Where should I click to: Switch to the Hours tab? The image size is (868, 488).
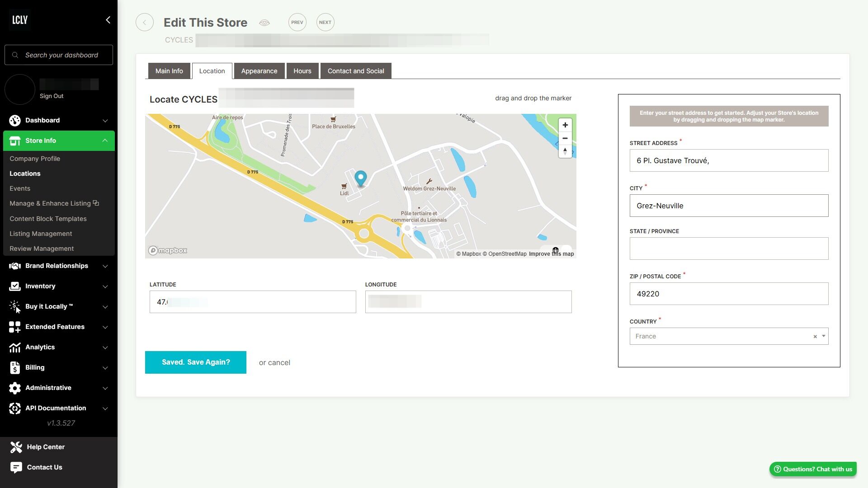coord(302,71)
